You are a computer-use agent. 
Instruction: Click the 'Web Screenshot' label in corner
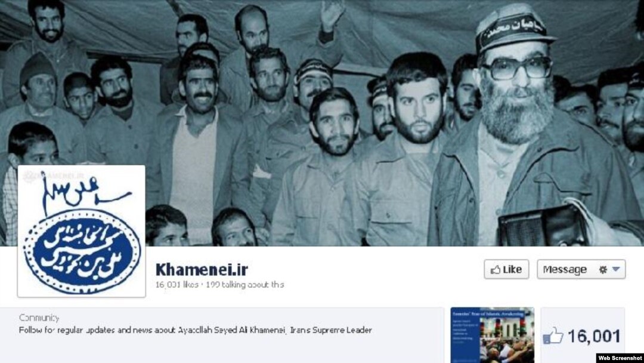click(620, 358)
